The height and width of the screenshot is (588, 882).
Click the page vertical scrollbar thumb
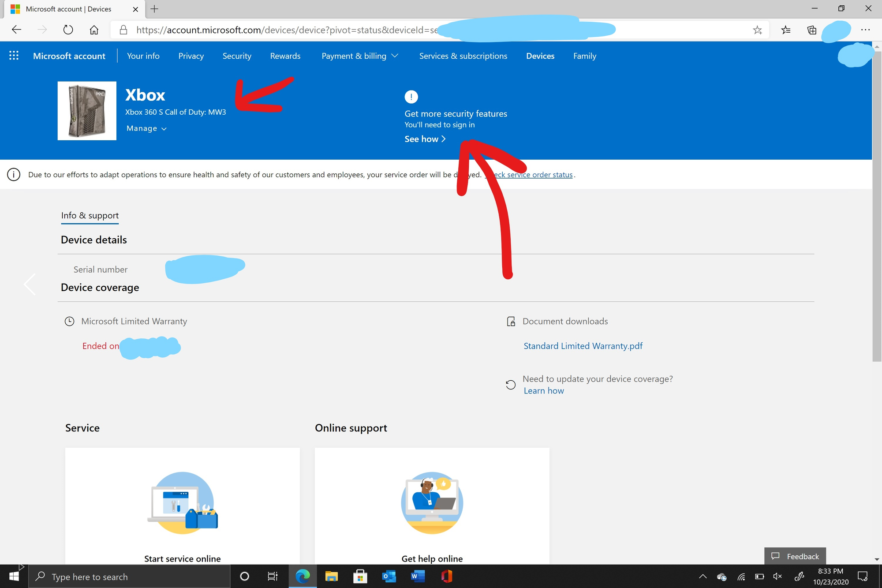coord(877,207)
